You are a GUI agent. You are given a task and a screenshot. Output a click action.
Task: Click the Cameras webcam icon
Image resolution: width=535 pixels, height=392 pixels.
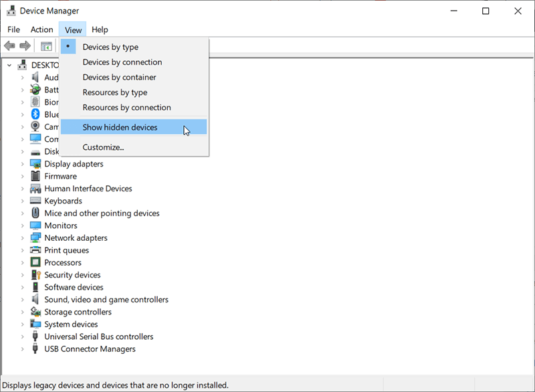pyautogui.click(x=35, y=126)
